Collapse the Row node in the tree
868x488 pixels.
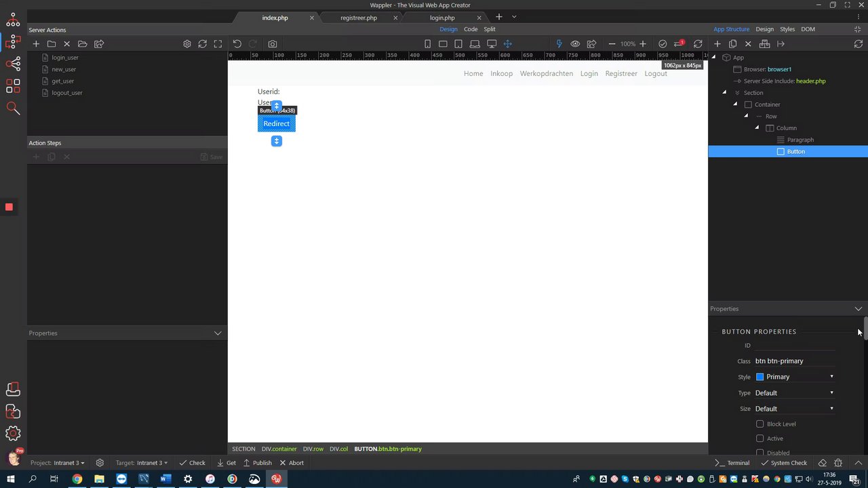[746, 117]
